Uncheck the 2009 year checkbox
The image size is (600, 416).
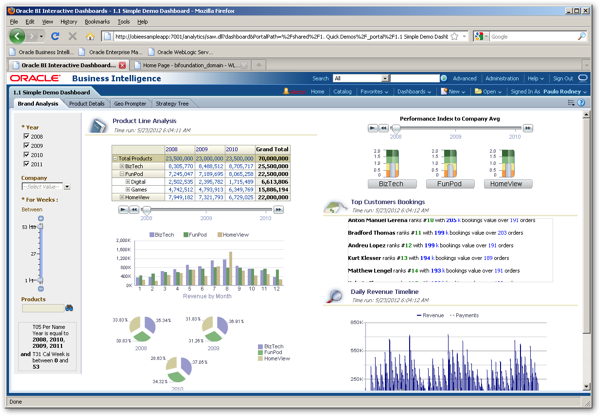coord(26,145)
